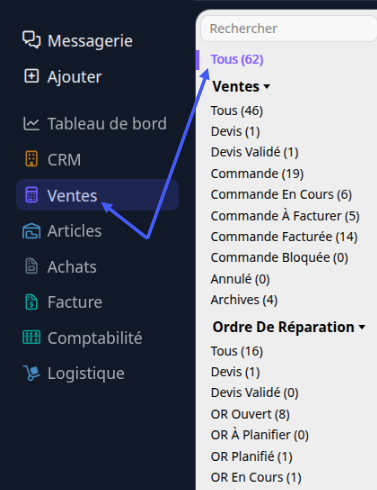Filter by Commande Bloquée (0)
This screenshot has width=377, height=490.
pos(280,258)
